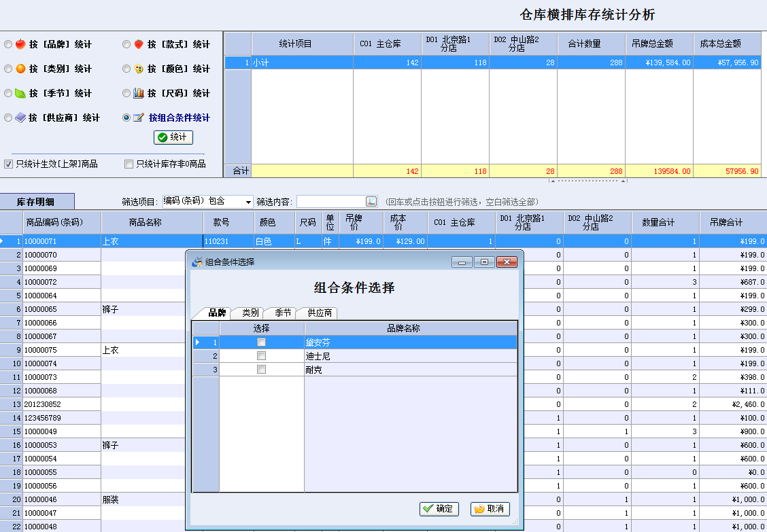Click the ¥2,460.0 tag total cell
This screenshot has height=532, width=767.
tap(733, 404)
